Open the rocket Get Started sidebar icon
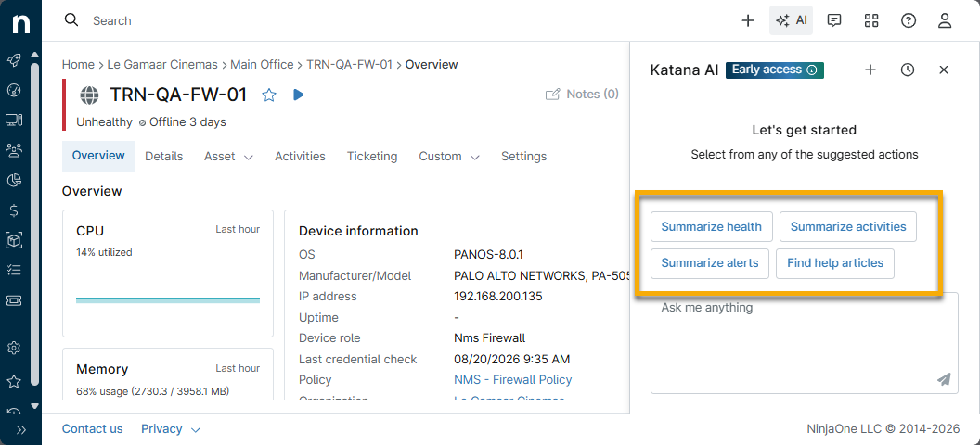The image size is (980, 445). tap(14, 60)
